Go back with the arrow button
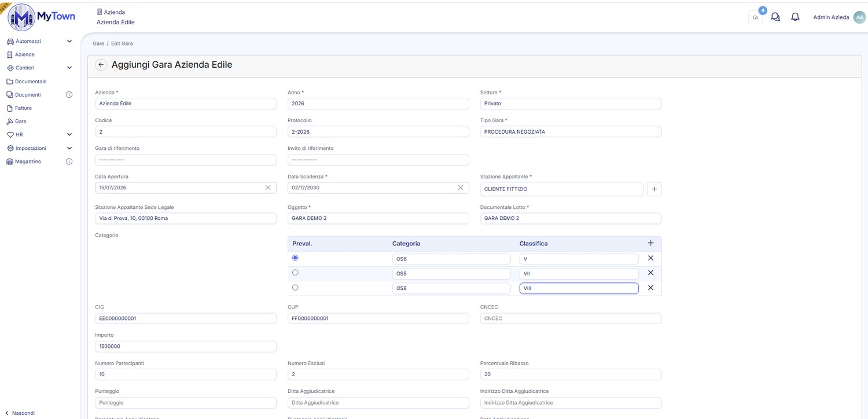 [101, 65]
